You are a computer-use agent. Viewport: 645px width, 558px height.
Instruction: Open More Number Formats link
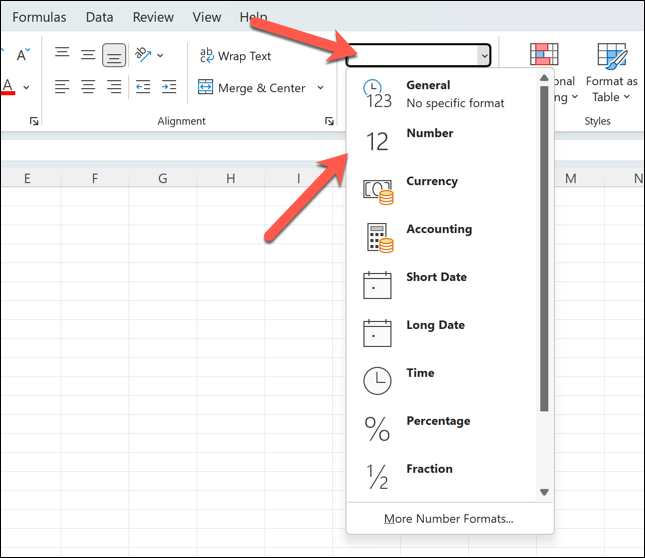(x=448, y=518)
